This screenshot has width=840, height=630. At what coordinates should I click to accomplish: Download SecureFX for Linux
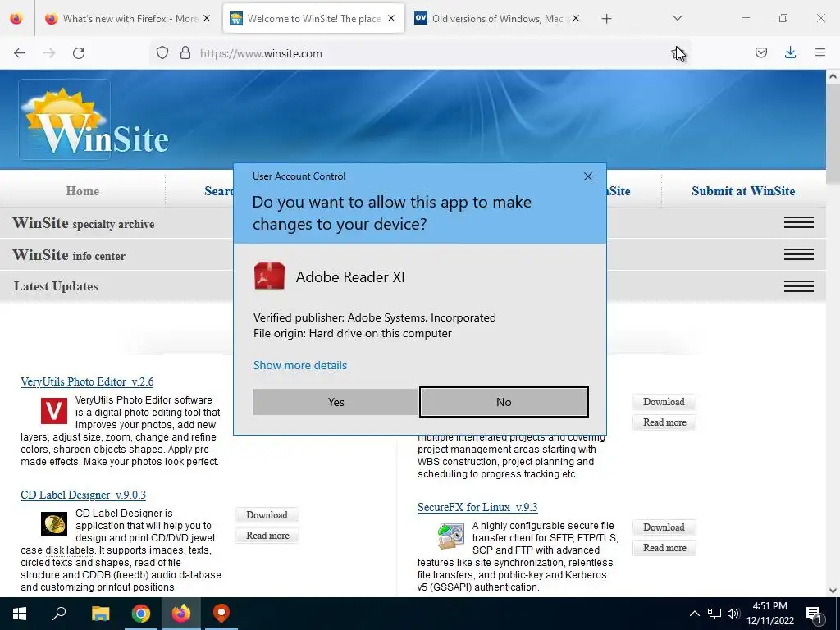pyautogui.click(x=664, y=527)
